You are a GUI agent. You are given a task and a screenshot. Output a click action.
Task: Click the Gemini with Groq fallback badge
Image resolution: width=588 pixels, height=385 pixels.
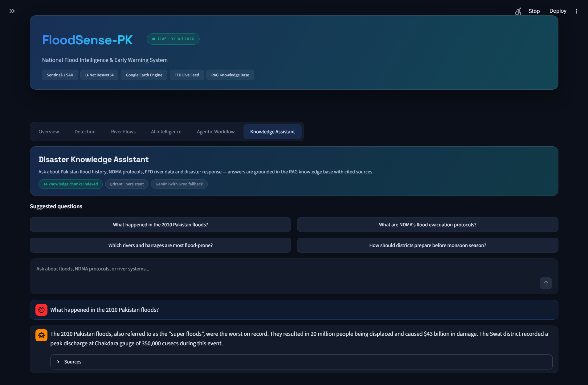point(179,184)
